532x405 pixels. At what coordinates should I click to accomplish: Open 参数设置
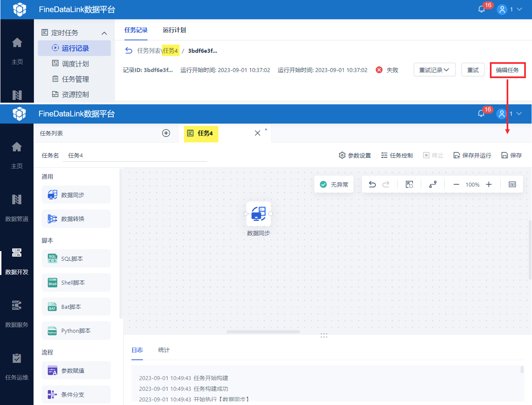pos(355,155)
